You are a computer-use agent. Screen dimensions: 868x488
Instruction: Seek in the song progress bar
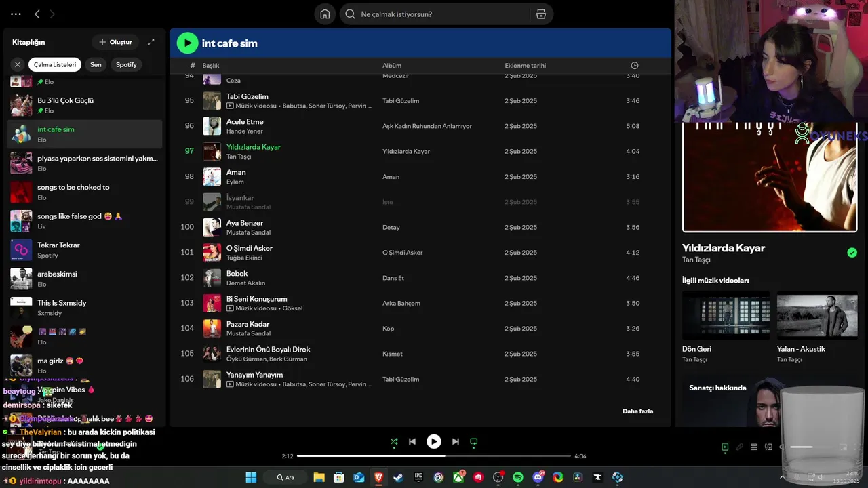coord(434,456)
